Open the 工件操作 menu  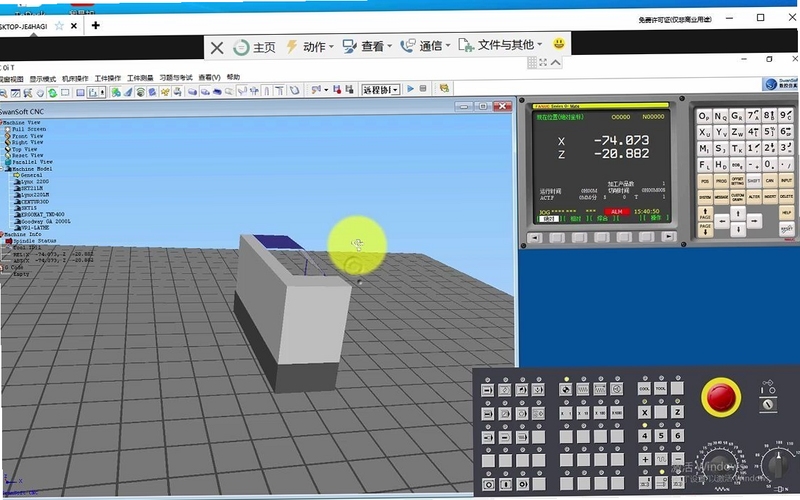pyautogui.click(x=108, y=78)
